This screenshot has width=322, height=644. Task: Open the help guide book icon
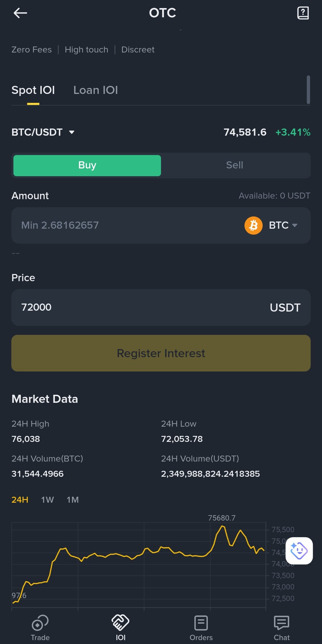click(303, 13)
